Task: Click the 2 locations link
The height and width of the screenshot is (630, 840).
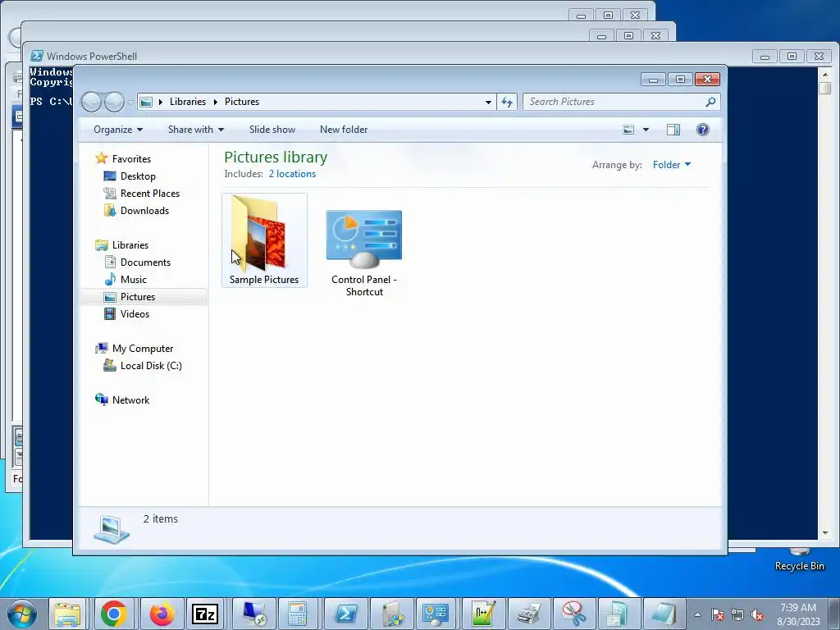Action: tap(292, 174)
